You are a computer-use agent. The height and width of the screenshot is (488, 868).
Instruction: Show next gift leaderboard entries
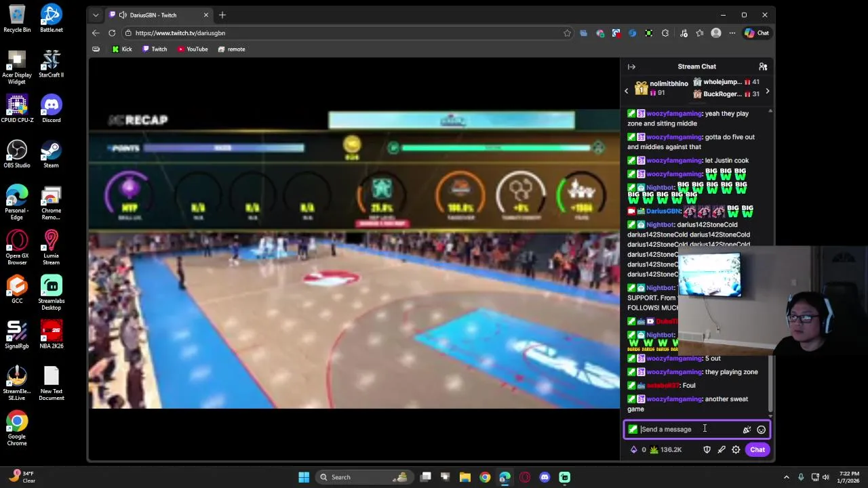(x=767, y=91)
